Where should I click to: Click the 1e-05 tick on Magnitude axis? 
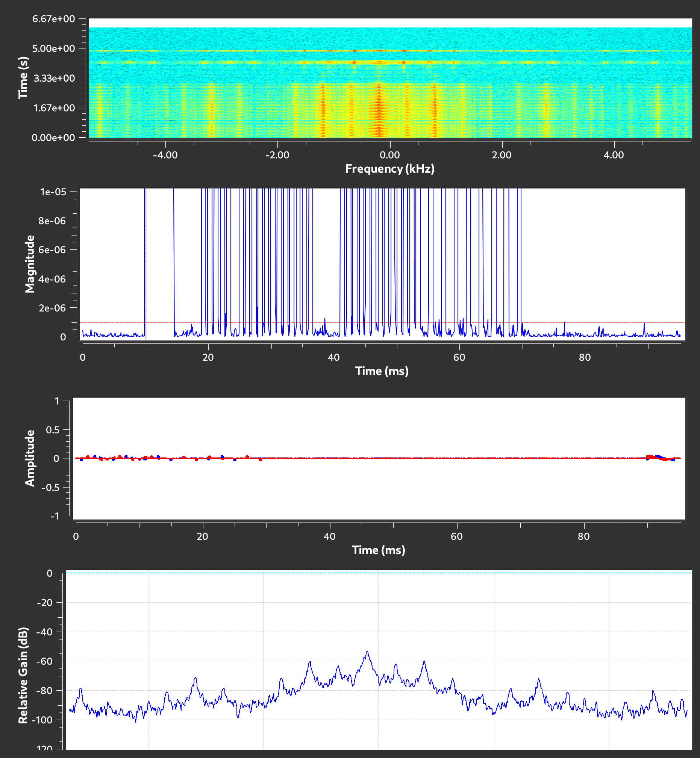click(53, 192)
